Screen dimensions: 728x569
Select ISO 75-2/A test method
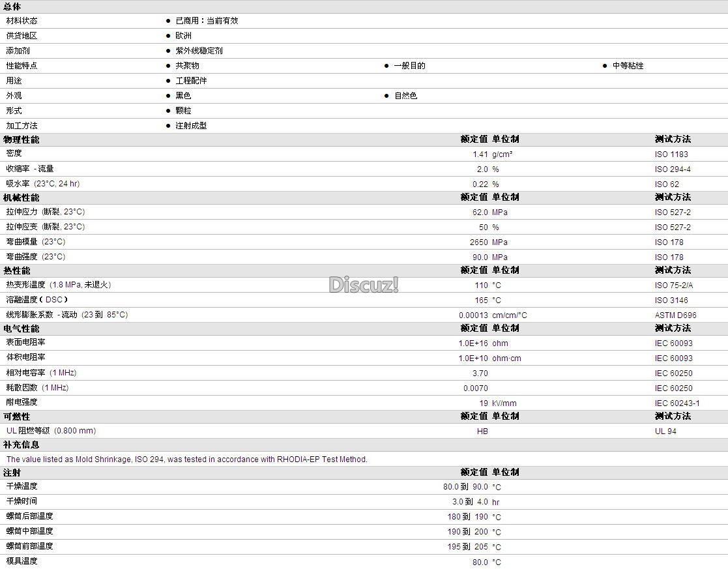674,285
